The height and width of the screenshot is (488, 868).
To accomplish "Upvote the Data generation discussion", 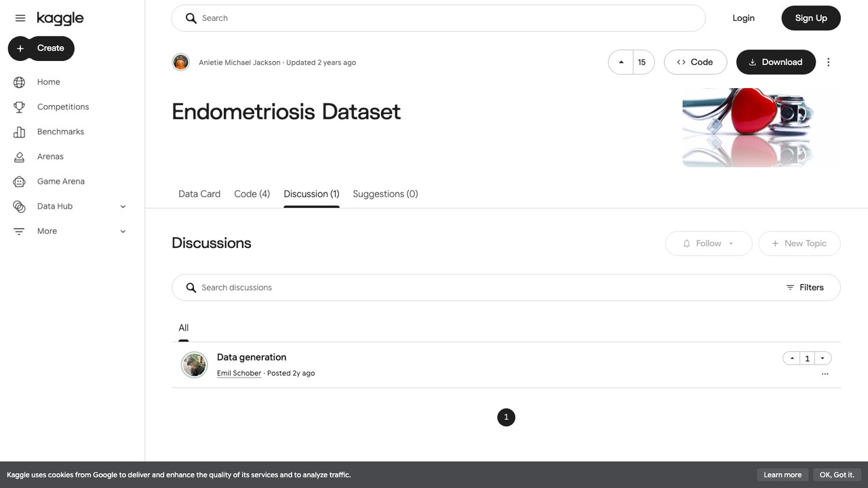I will pos(791,359).
